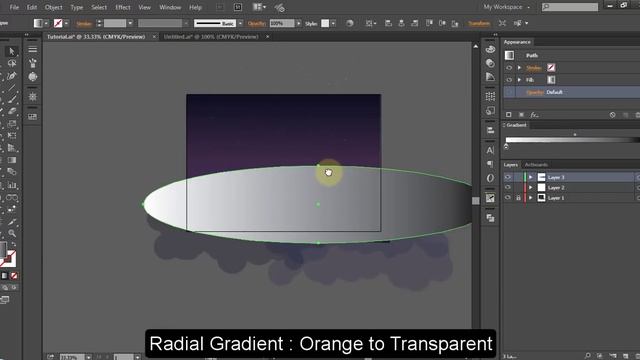Close the Tutorial.ai document tab
The width and height of the screenshot is (640, 360).
154,37
